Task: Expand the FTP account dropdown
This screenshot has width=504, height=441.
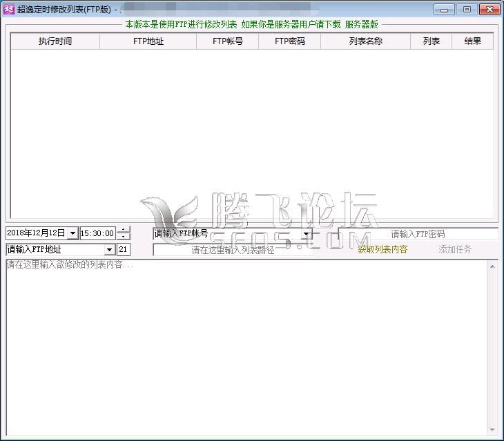Action: 306,234
